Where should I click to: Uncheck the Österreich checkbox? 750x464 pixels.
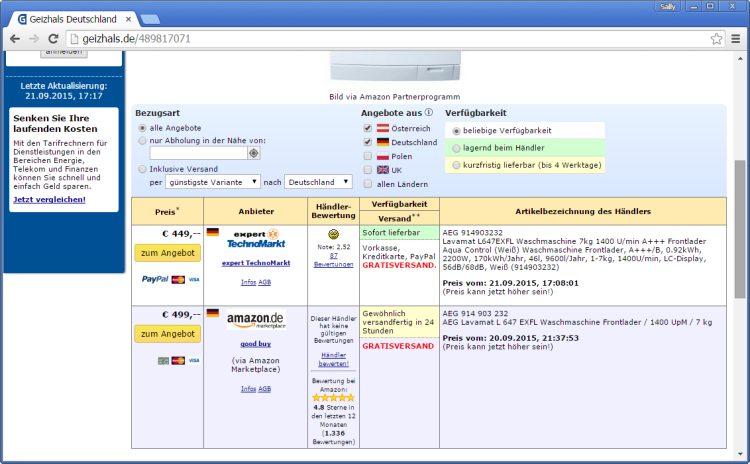[368, 129]
